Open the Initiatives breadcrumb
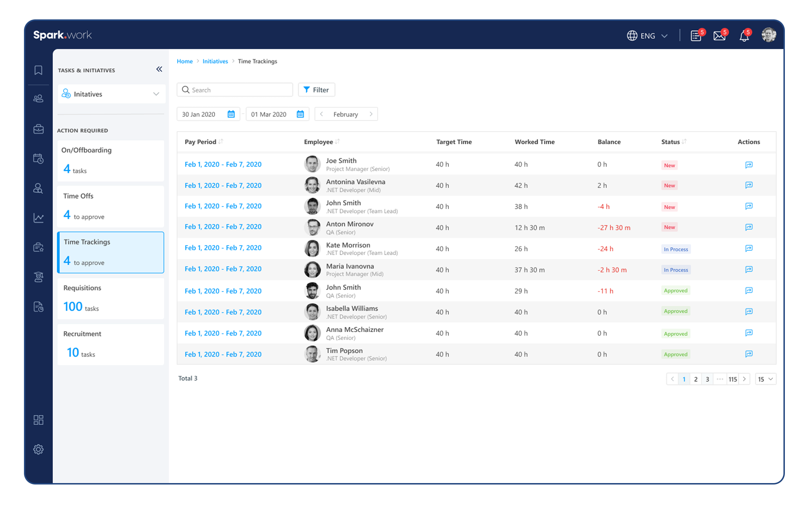This screenshot has height=531, width=812. pyautogui.click(x=215, y=61)
